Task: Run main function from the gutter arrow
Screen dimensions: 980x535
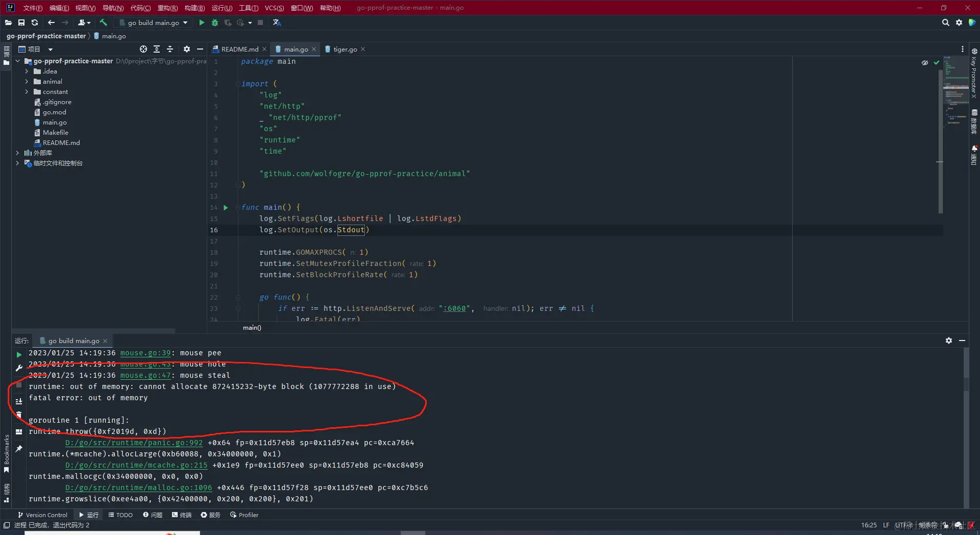Action: tap(226, 207)
